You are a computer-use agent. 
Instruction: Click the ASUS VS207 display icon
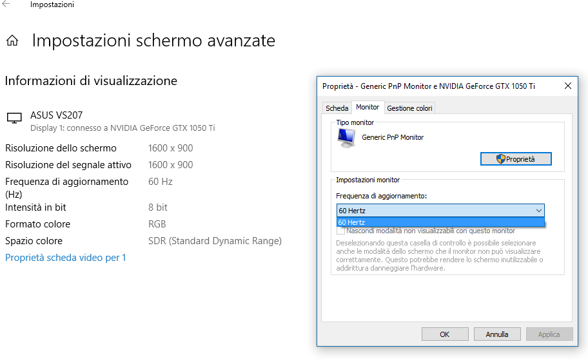click(x=14, y=118)
